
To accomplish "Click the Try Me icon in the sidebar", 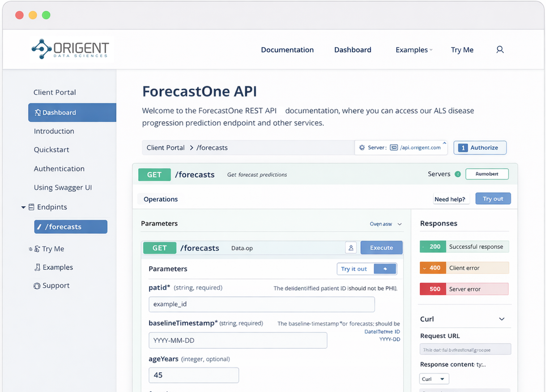I will pos(37,249).
